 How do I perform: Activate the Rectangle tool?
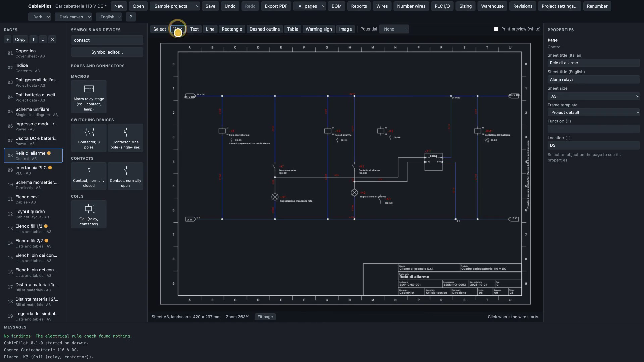tap(232, 29)
